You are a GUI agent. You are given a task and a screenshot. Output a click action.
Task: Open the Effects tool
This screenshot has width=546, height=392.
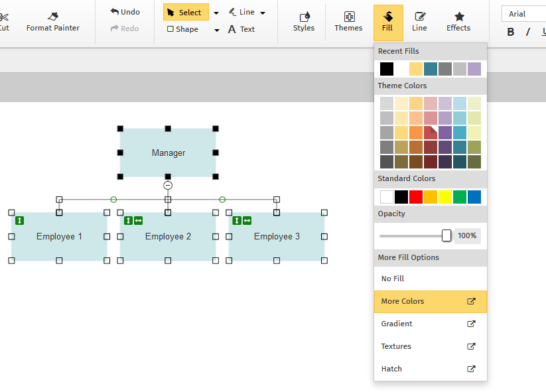[x=458, y=22]
